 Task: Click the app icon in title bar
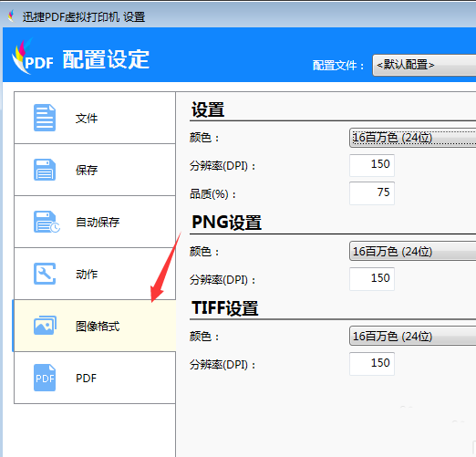coord(11,16)
